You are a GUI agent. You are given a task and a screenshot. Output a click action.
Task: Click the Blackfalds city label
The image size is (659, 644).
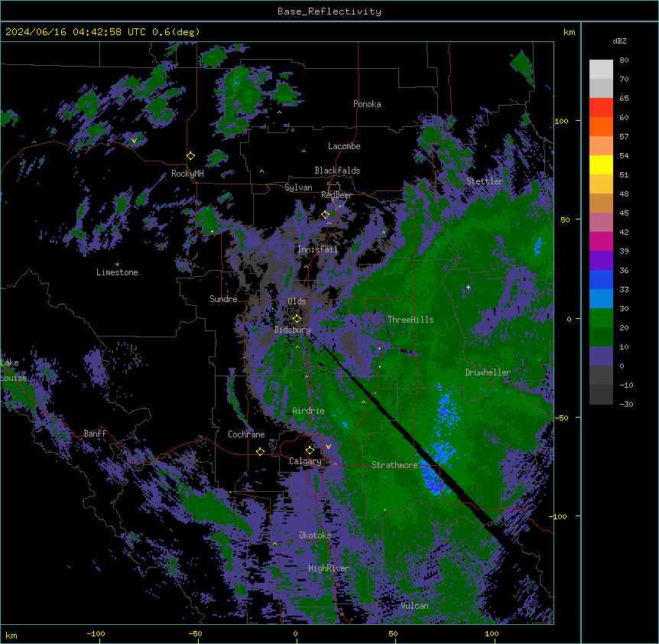(x=337, y=171)
